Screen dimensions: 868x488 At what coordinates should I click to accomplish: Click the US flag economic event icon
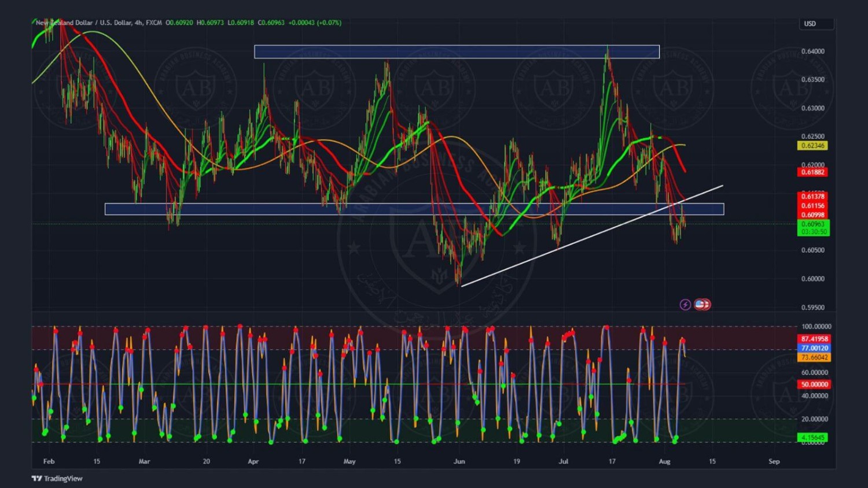tap(702, 304)
